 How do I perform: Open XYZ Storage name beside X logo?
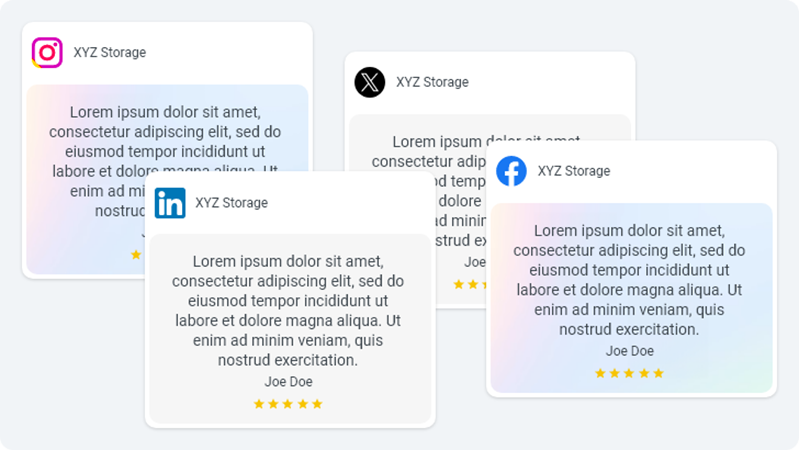432,82
